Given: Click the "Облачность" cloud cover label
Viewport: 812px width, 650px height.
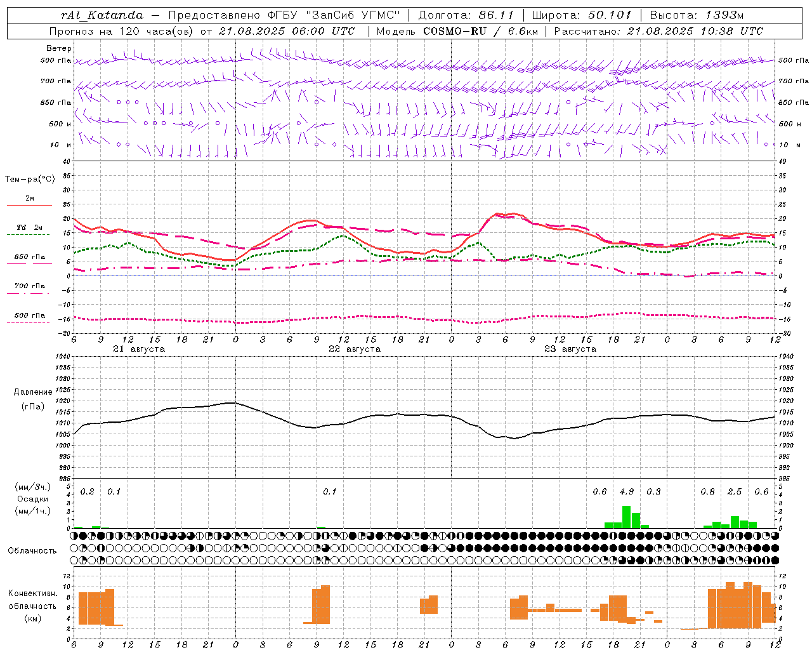Looking at the screenshot, I should 32,551.
